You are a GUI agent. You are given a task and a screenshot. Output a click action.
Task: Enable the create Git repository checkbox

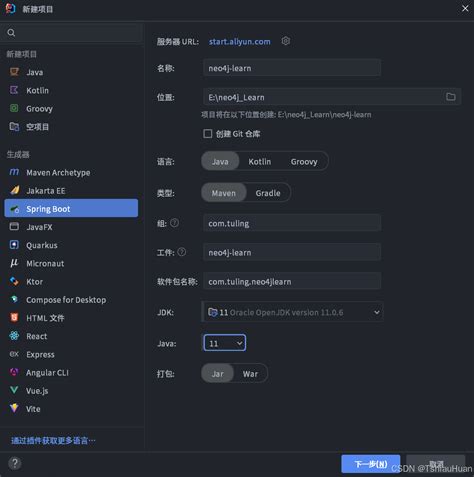point(207,134)
